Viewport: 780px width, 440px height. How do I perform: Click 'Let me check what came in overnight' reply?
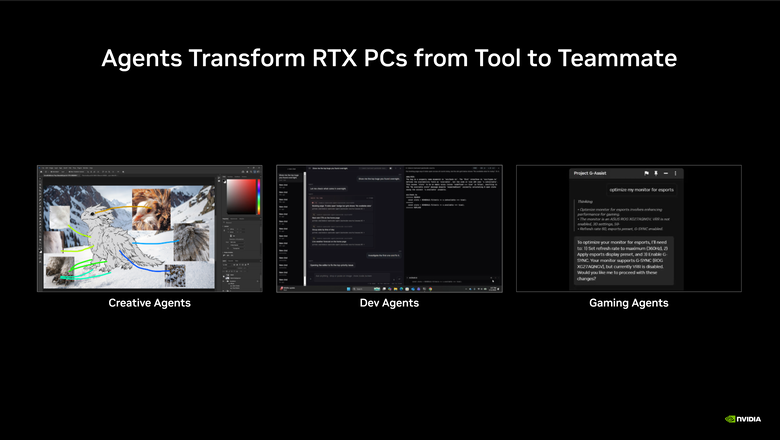[328, 189]
